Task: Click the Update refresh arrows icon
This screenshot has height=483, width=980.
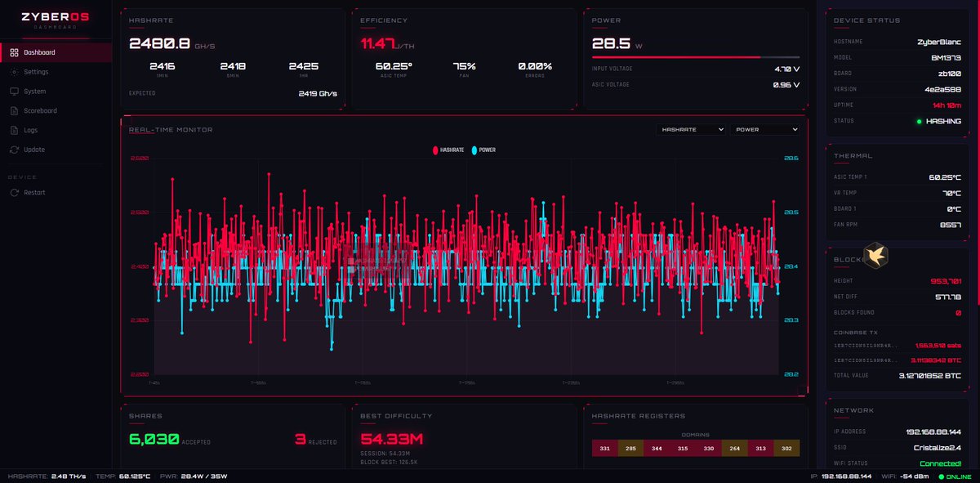Action: 14,150
